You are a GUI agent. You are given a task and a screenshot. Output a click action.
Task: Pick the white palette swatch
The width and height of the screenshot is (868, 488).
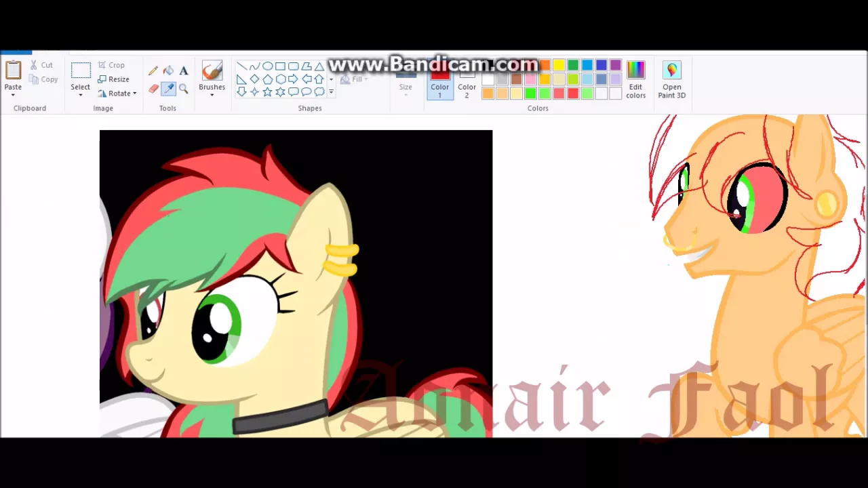point(488,79)
